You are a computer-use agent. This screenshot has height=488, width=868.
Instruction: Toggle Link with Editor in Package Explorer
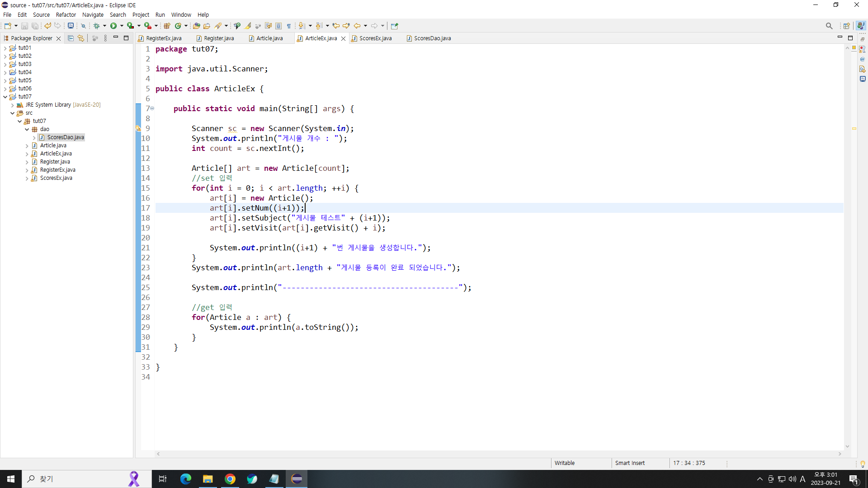[x=81, y=38]
